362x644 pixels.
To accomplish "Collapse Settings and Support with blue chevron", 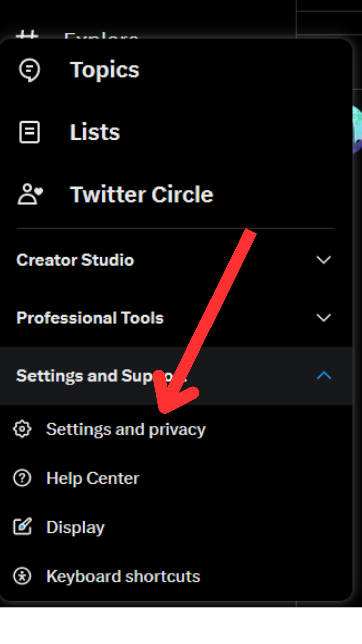I will pos(324,376).
